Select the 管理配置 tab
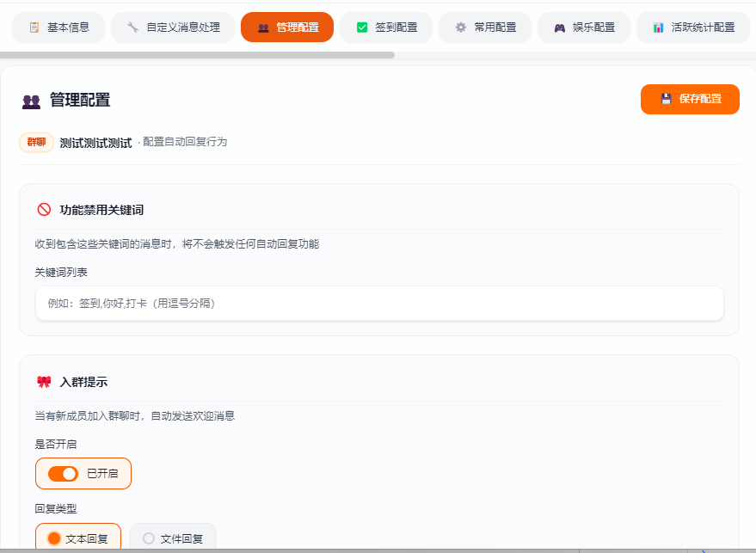Image resolution: width=756 pixels, height=553 pixels. pos(286,27)
